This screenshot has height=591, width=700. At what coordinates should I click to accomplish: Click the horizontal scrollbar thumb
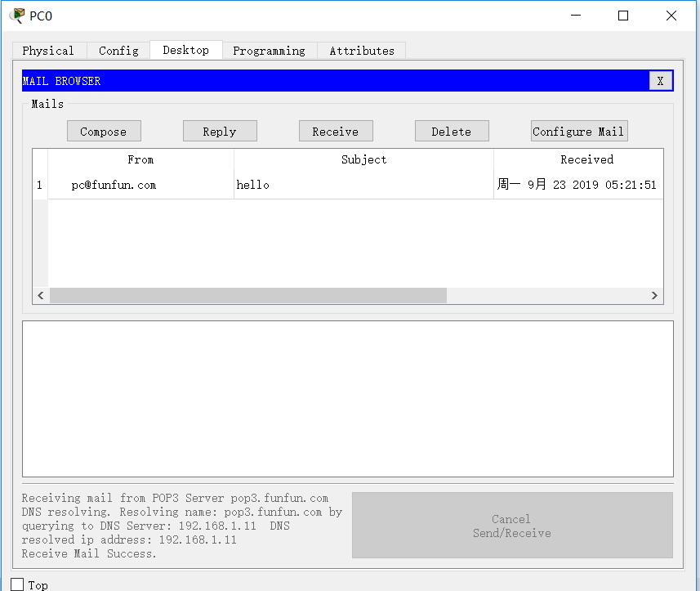(x=248, y=295)
